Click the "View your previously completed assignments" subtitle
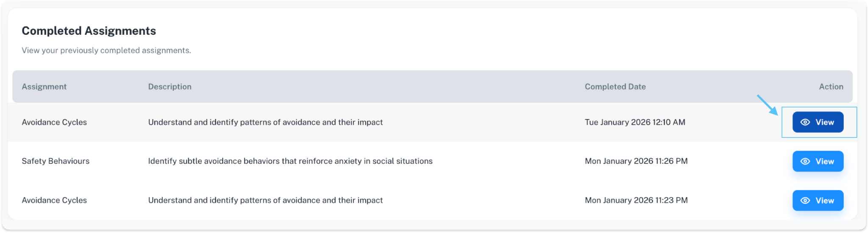This screenshot has width=868, height=233. (106, 51)
